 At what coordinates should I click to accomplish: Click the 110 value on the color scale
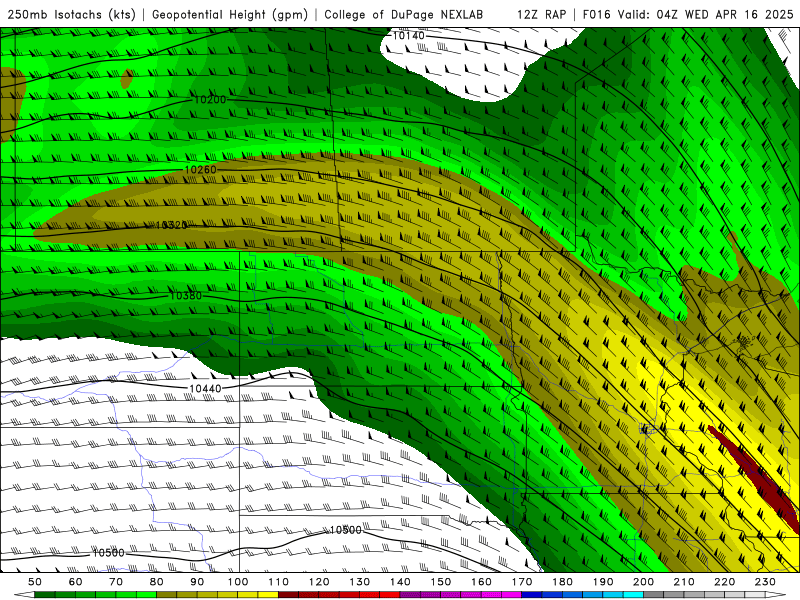point(279,582)
